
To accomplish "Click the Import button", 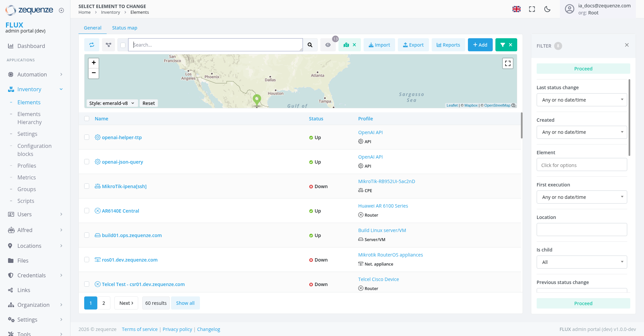I will [x=379, y=45].
